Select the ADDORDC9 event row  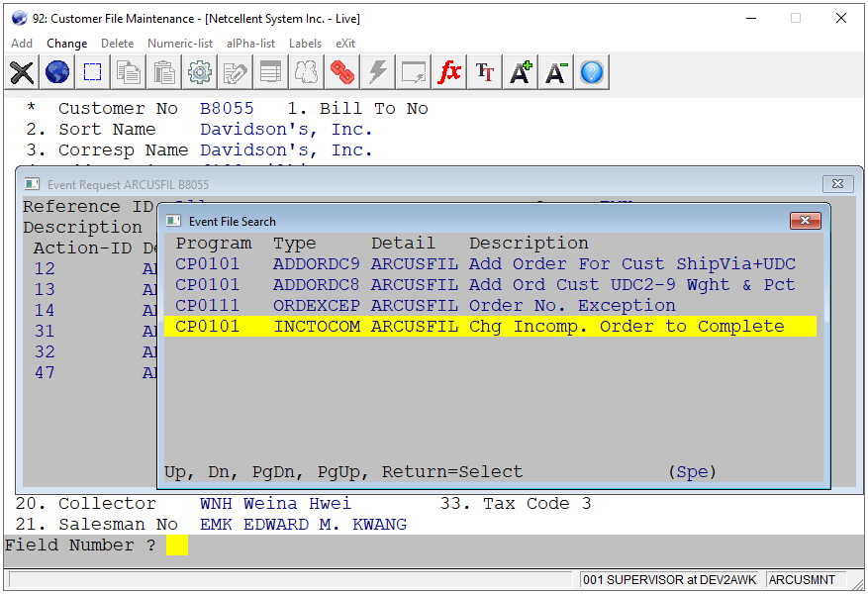pyautogui.click(x=490, y=264)
